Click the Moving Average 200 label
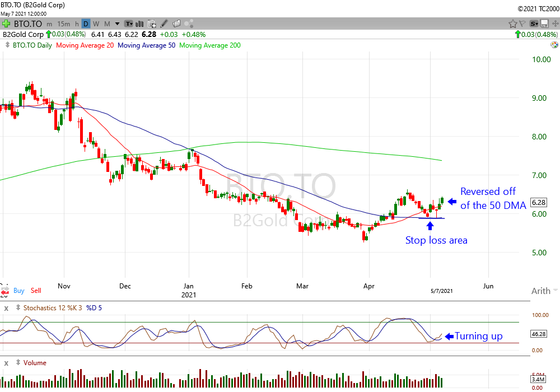The image size is (560, 392). tap(210, 45)
